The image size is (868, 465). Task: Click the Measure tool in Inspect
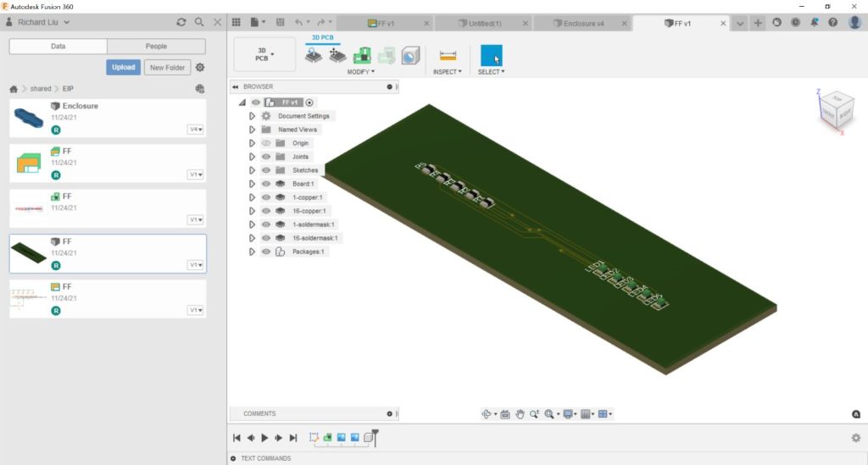click(448, 56)
